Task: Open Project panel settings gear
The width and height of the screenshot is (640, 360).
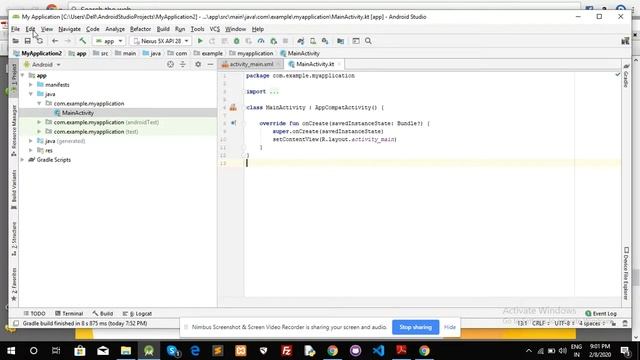Action: click(198, 64)
